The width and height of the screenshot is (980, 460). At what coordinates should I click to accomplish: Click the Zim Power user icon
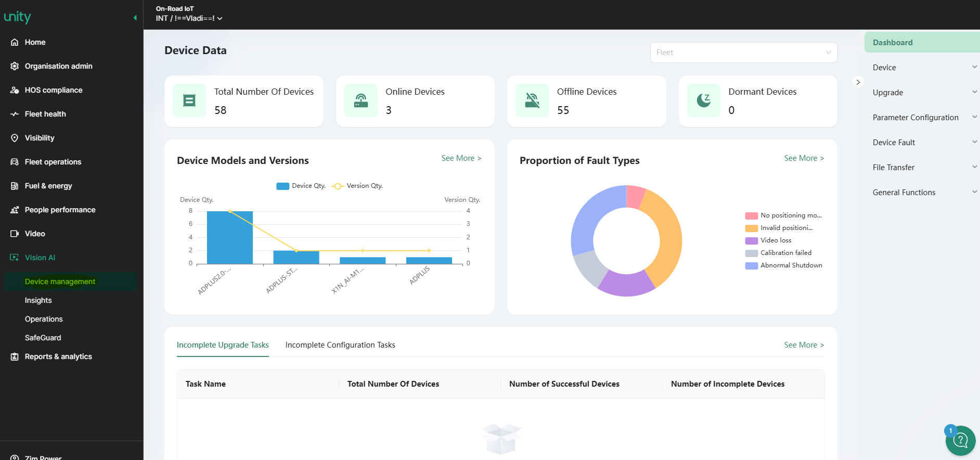15,457
